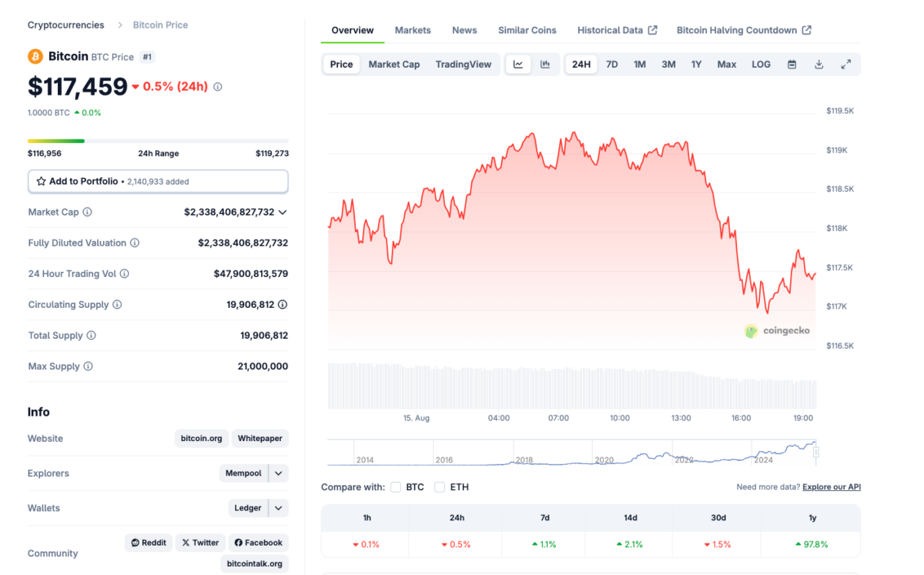The width and height of the screenshot is (924, 575).
Task: Select the 1M time range
Action: pos(640,65)
